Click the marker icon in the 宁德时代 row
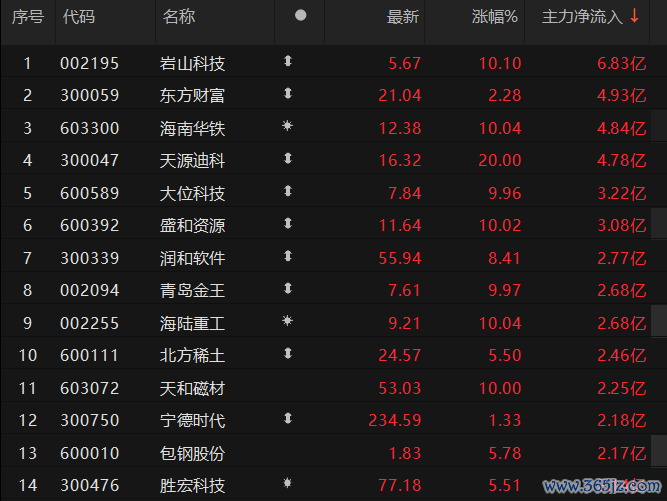Screen dimensions: 667x501 point(288,418)
